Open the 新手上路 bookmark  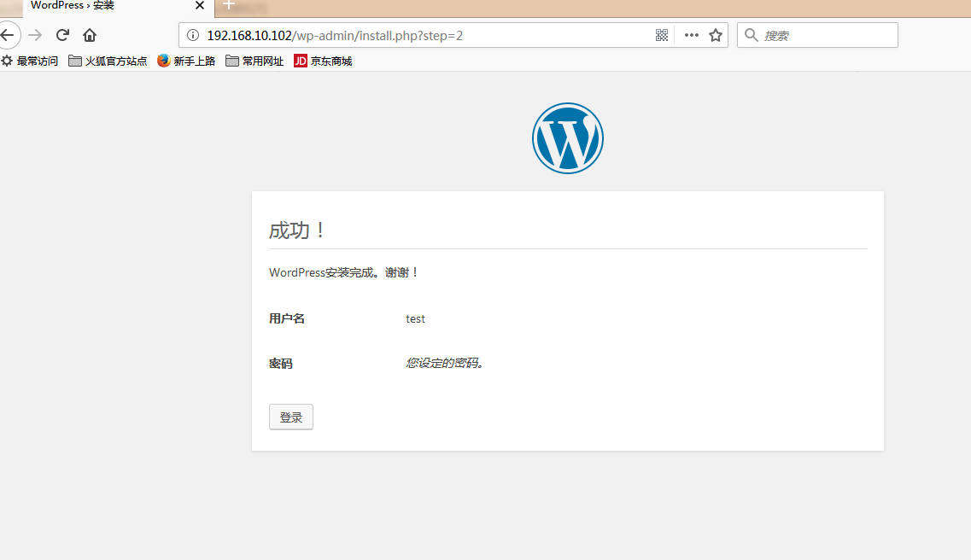[x=186, y=61]
